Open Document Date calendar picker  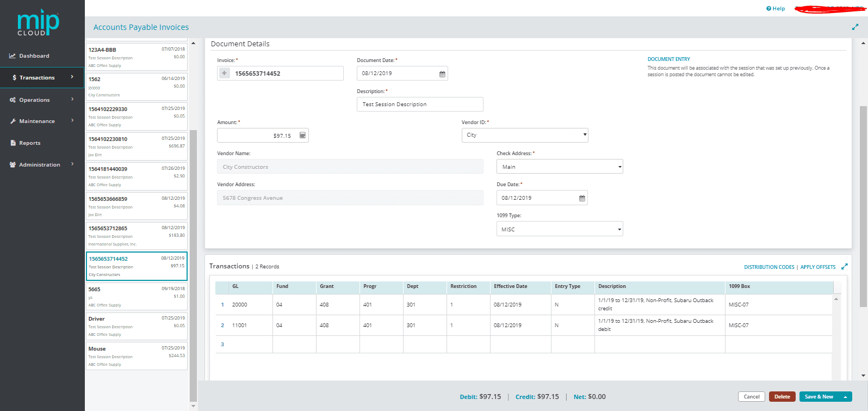(x=442, y=73)
